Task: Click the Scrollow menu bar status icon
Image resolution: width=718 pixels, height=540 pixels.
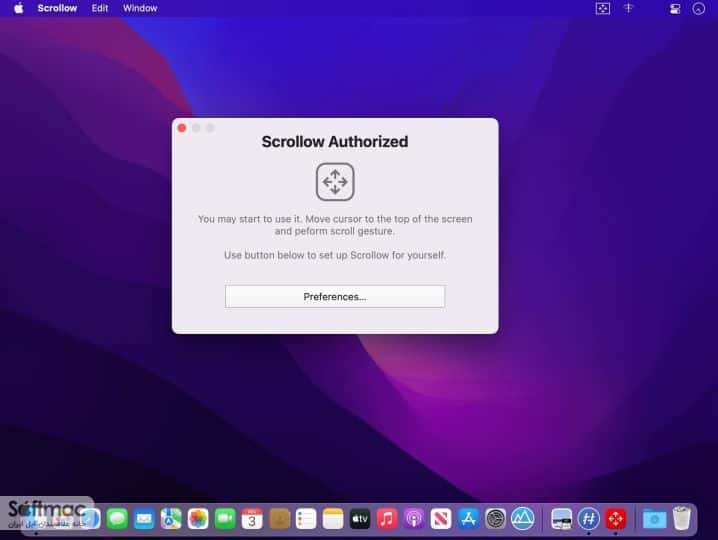Action: click(x=603, y=8)
